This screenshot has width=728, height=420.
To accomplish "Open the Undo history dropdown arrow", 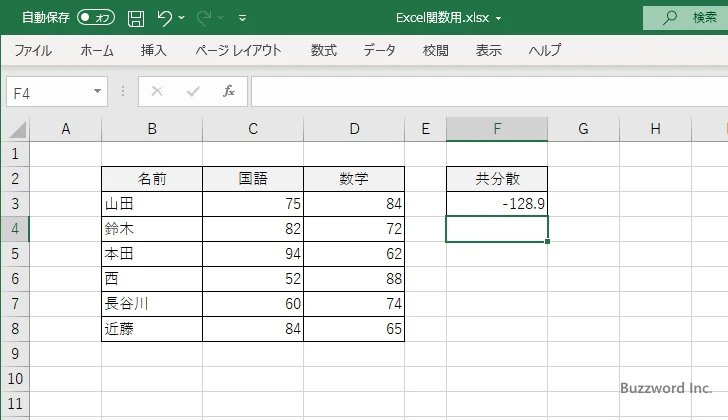I will coord(182,18).
